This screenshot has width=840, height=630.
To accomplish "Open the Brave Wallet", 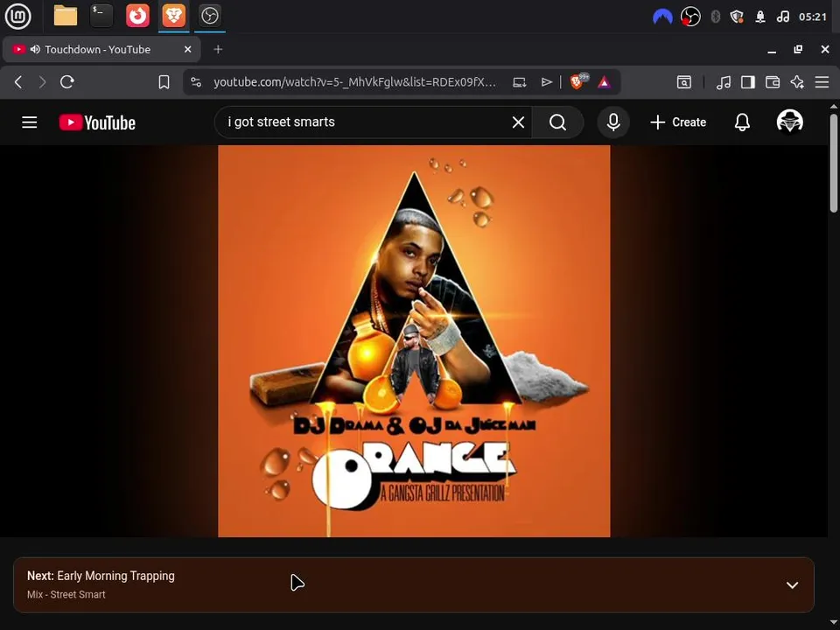I will tap(773, 82).
